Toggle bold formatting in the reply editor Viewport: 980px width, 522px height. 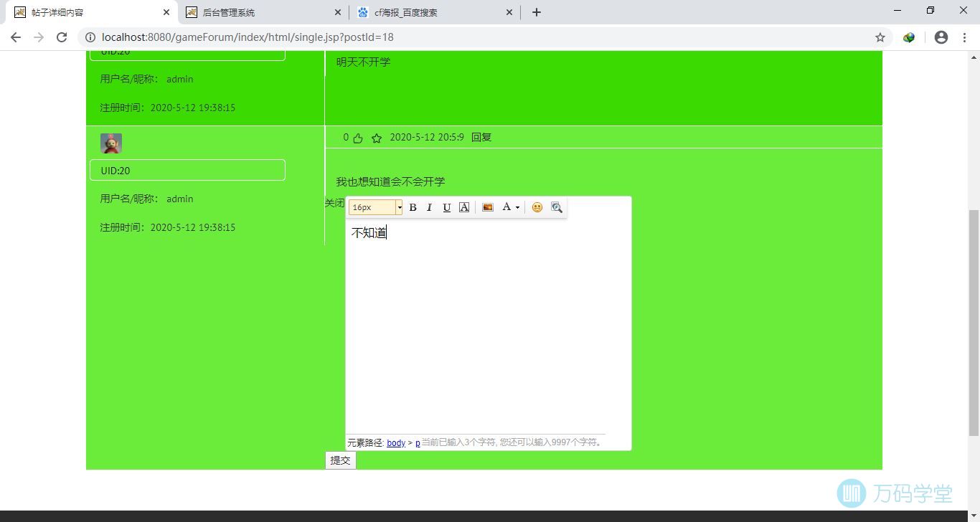click(413, 207)
